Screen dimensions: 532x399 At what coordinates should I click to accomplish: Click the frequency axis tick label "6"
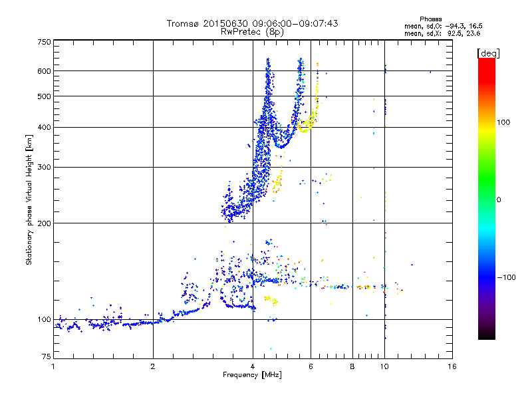(311, 367)
